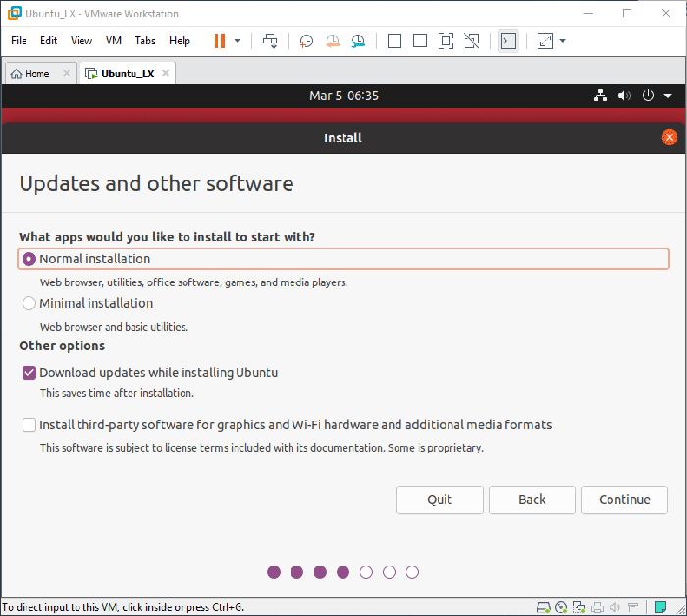Open the VM menu

pos(114,41)
